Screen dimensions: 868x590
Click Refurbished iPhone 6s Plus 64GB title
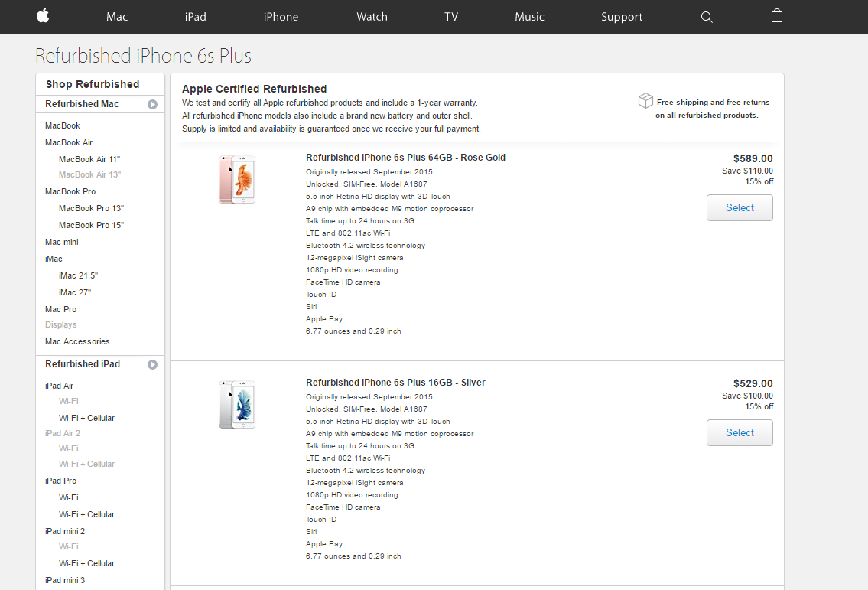pyautogui.click(x=406, y=158)
